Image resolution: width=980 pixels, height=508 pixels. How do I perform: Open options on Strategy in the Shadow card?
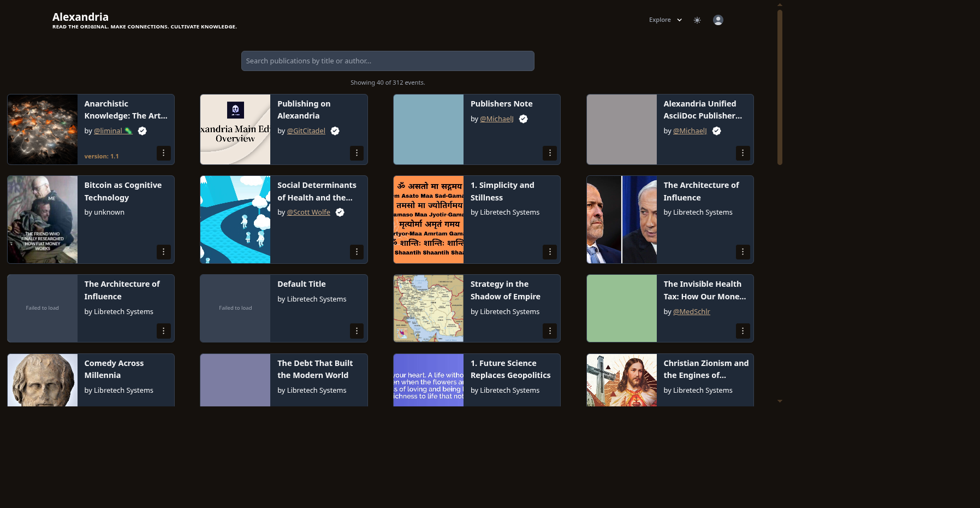tap(550, 331)
